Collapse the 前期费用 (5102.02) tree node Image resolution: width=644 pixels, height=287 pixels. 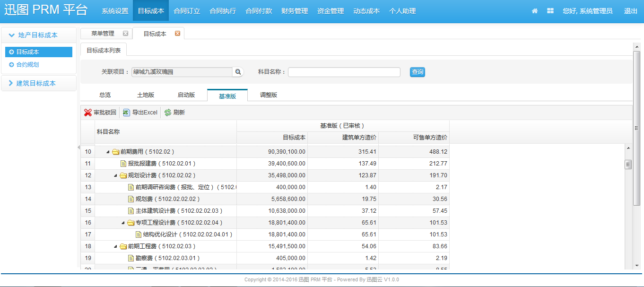pyautogui.click(x=108, y=152)
